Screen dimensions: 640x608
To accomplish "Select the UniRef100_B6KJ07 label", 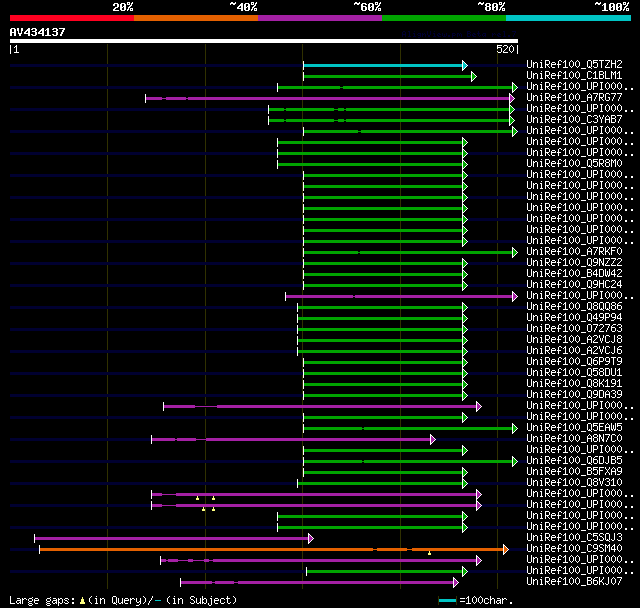I will tap(574, 582).
